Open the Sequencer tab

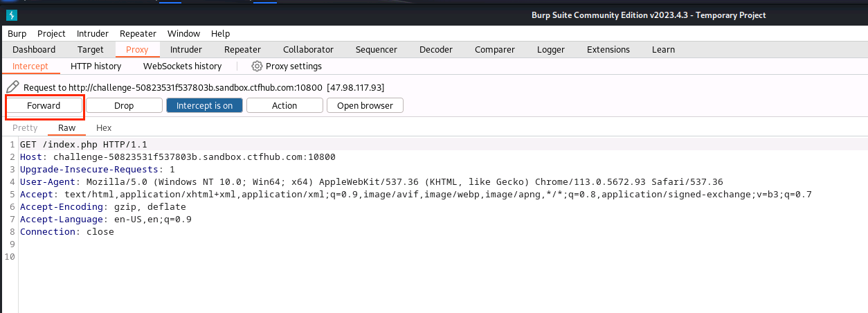click(377, 49)
